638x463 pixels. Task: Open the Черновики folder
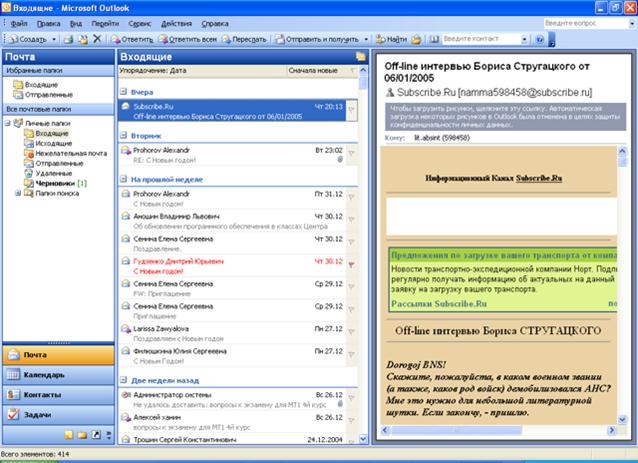[55, 183]
